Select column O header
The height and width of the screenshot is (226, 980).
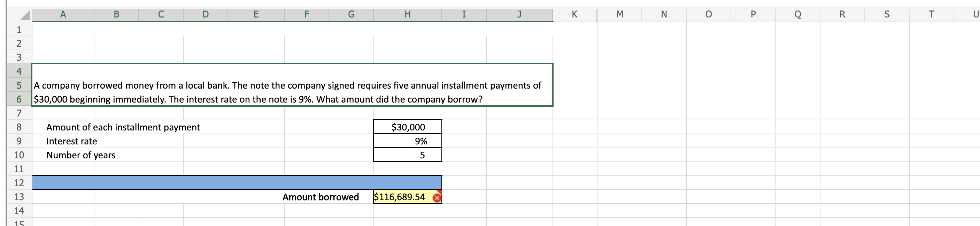[x=708, y=15]
